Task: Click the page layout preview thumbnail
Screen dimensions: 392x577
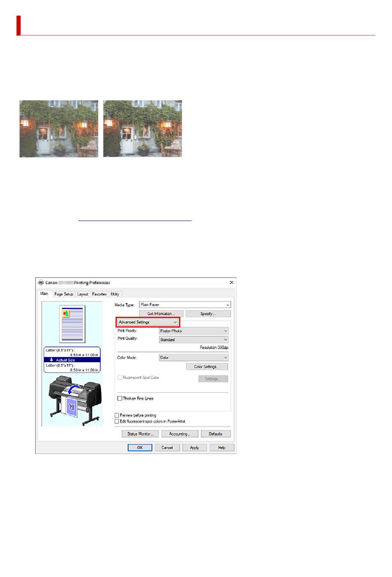Action: pos(72,324)
